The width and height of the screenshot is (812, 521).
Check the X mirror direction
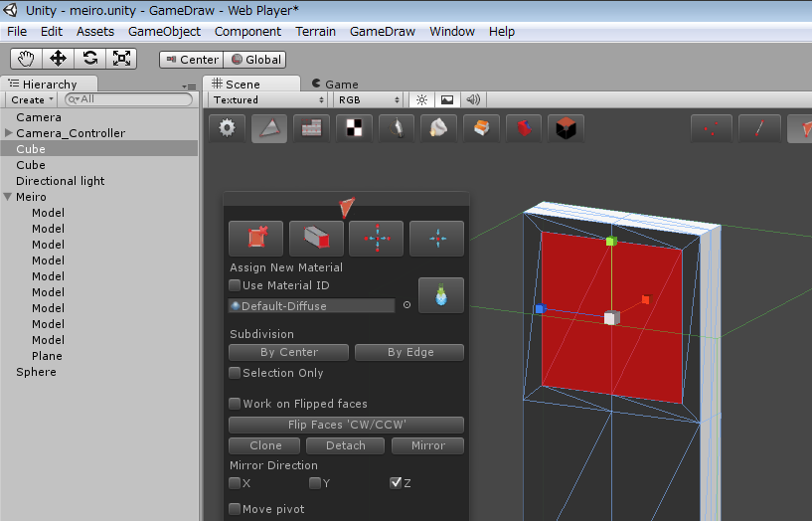click(x=235, y=482)
